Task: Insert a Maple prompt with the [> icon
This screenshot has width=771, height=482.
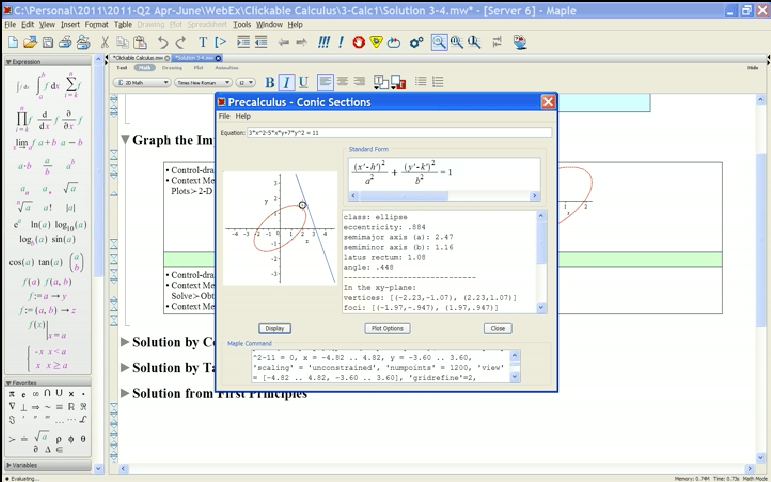Action: [221, 43]
